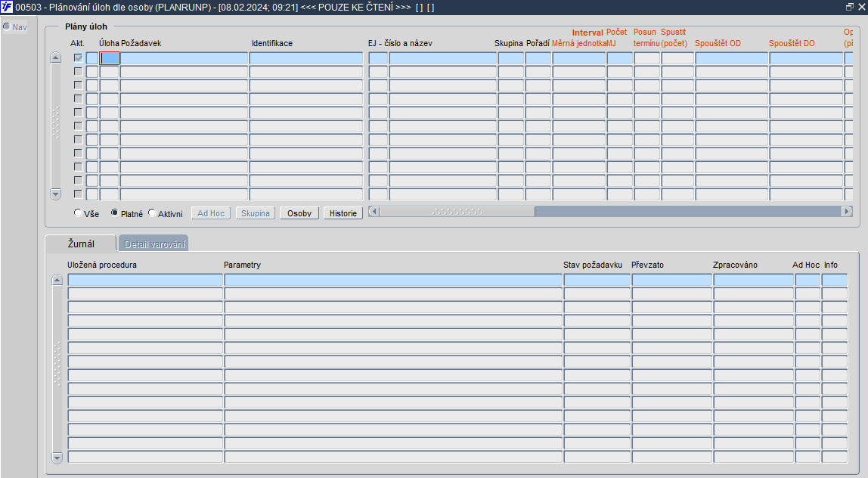Restore the window using title bar restore icon
The height and width of the screenshot is (478, 868).
[x=850, y=8]
